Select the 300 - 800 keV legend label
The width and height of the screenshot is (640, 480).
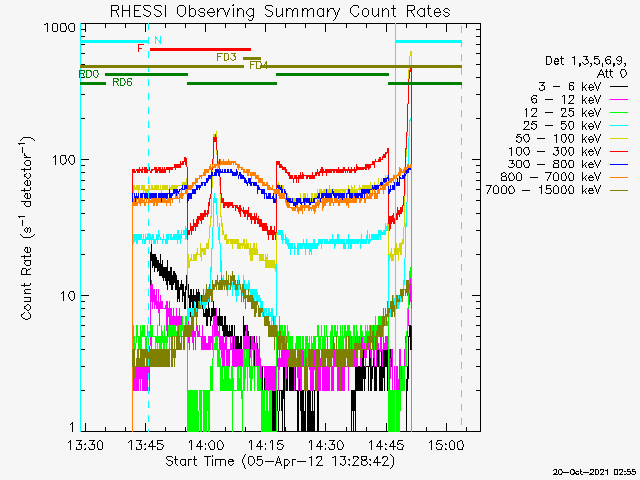554,164
